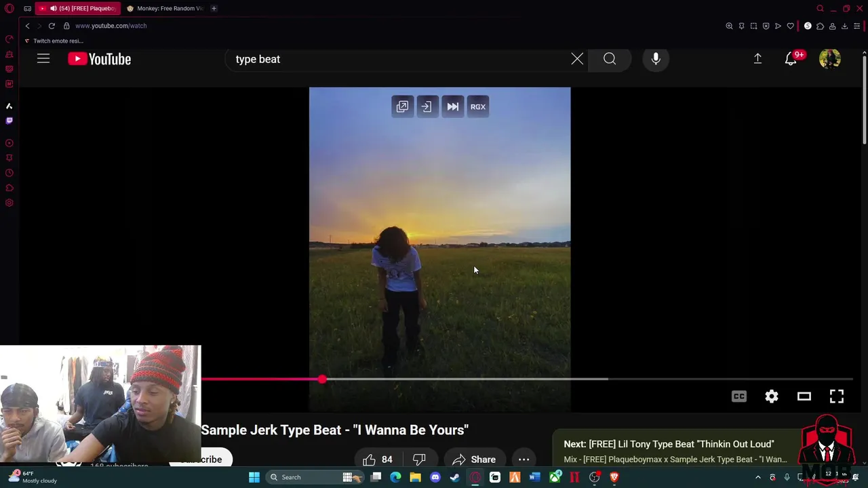Open the Opera GX main menu
868x488 pixels.
click(x=9, y=8)
